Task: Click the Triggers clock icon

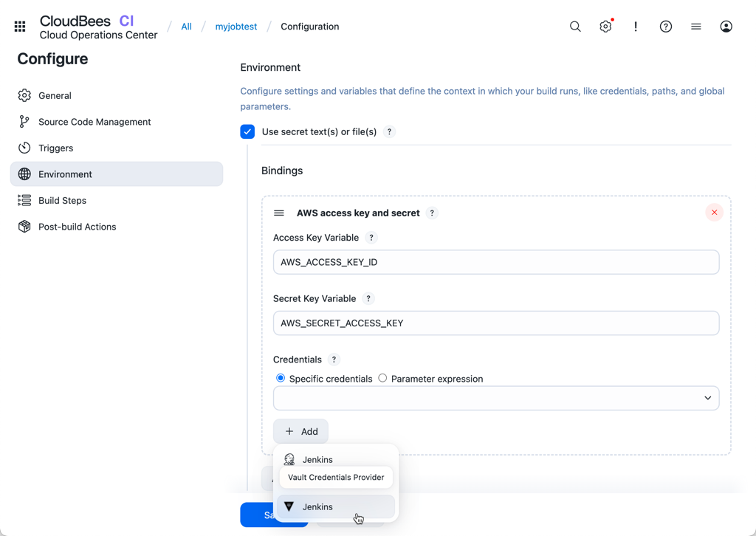Action: point(24,148)
